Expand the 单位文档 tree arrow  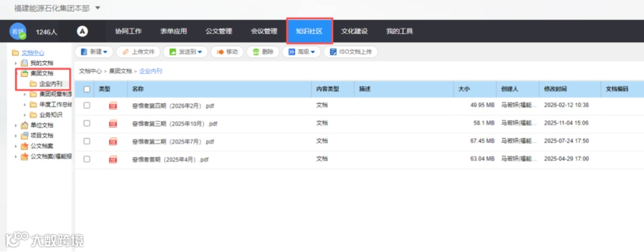(x=16, y=125)
